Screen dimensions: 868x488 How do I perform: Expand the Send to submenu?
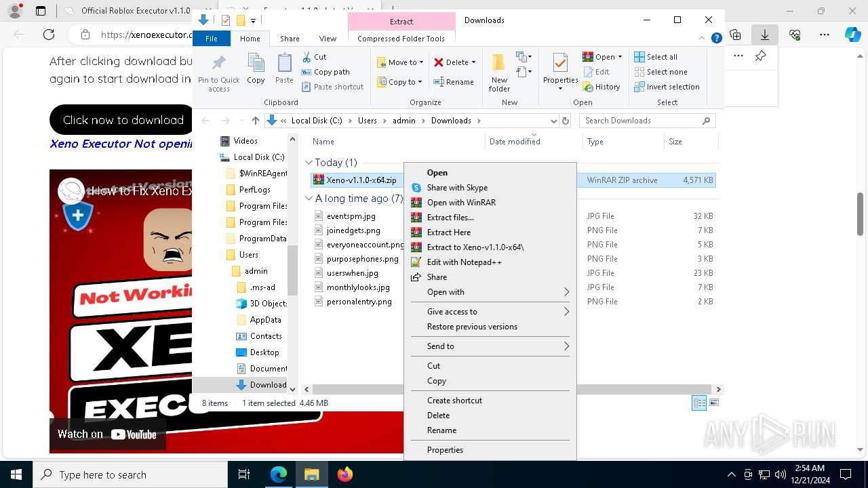coord(490,346)
